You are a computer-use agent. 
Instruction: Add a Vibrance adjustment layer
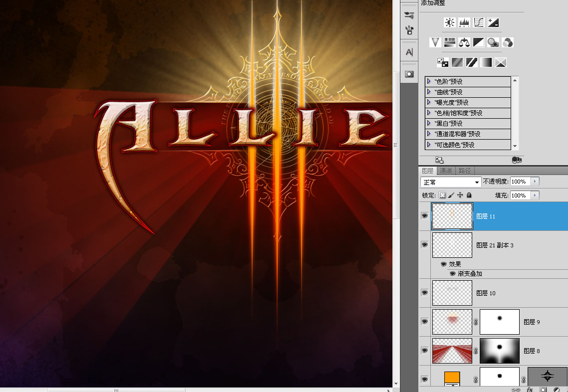(x=435, y=42)
